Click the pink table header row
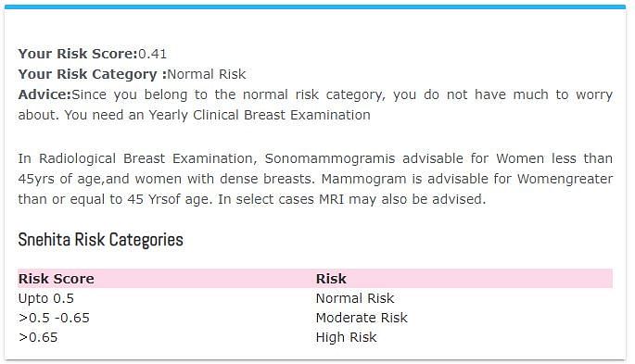The height and width of the screenshot is (364, 635). (x=315, y=279)
